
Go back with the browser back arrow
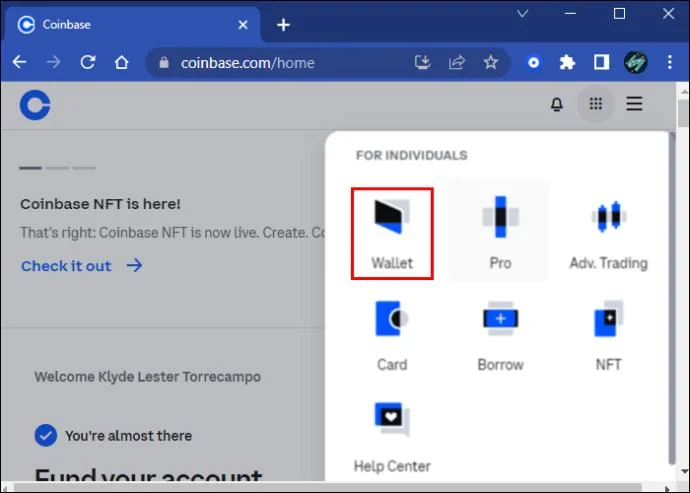point(19,62)
